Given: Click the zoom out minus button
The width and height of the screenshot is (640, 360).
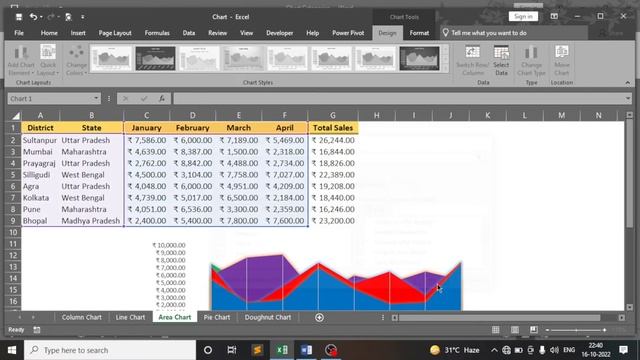Looking at the screenshot, I should point(547,330).
